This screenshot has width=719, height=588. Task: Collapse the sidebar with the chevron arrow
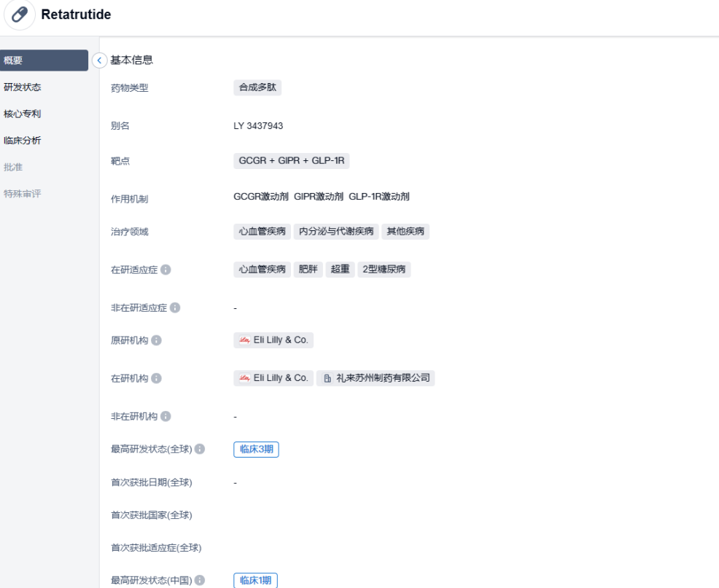point(100,60)
